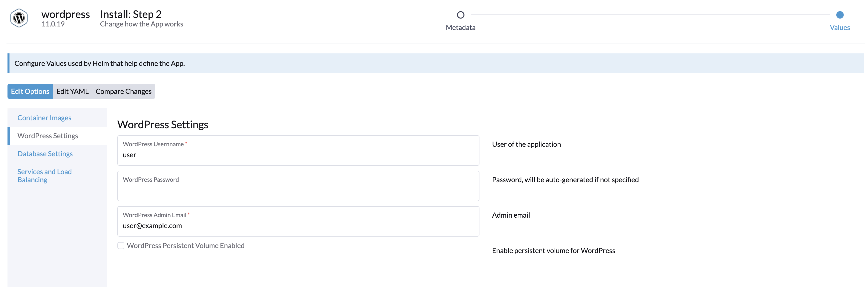Click WordPress Persistent Volume Enabled label
The width and height of the screenshot is (868, 287).
pyautogui.click(x=185, y=246)
